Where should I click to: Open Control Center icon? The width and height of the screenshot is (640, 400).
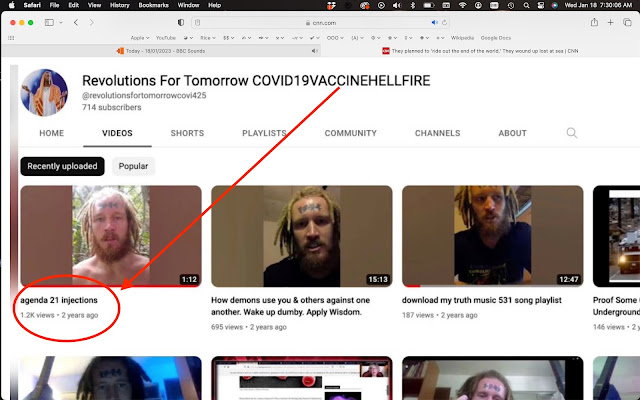pyautogui.click(x=540, y=5)
